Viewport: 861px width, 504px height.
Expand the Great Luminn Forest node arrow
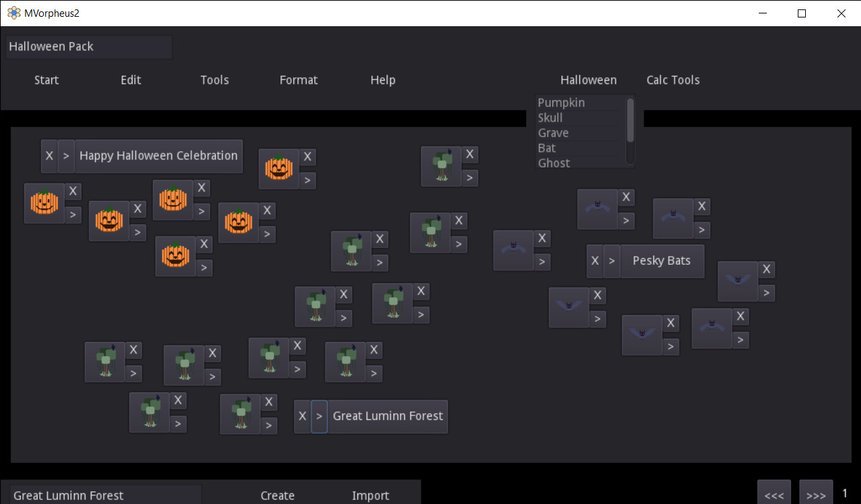pyautogui.click(x=319, y=416)
